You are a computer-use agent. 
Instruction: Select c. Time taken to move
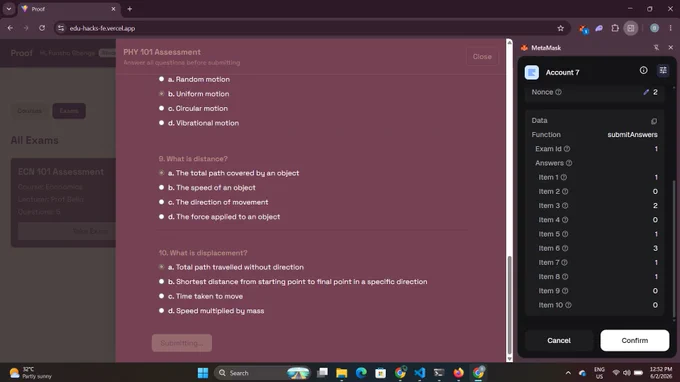(161, 296)
